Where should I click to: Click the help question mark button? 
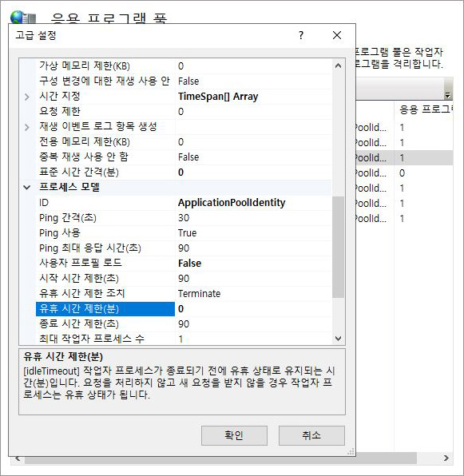301,35
